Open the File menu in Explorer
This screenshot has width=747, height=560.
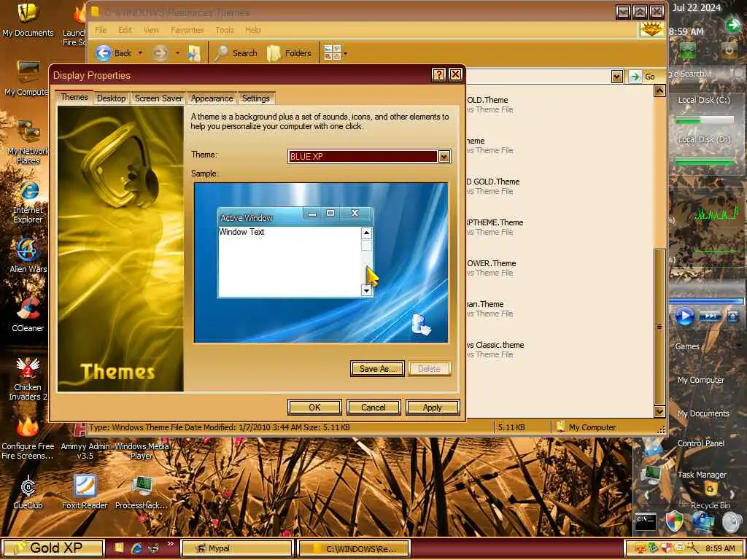click(101, 30)
